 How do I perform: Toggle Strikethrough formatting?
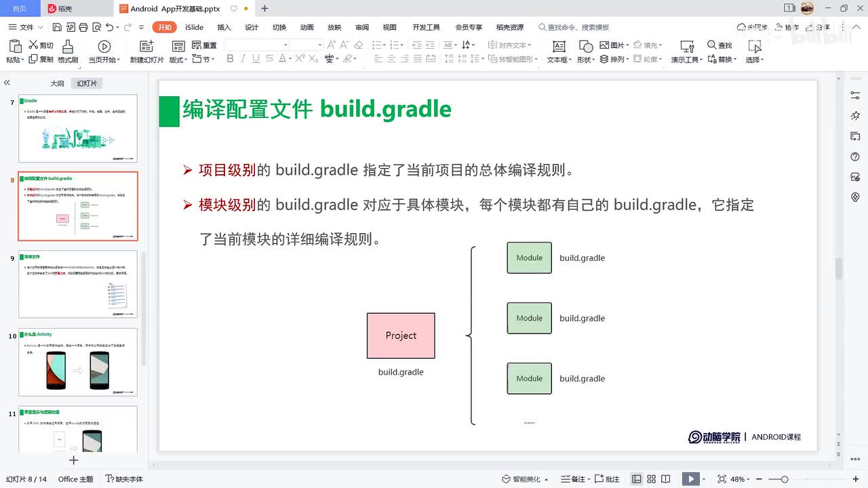269,59
